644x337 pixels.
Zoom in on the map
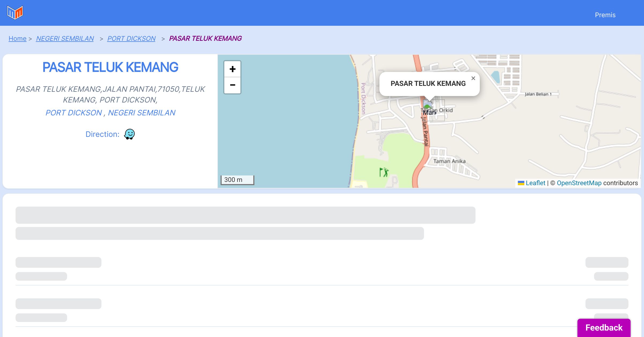pos(232,69)
